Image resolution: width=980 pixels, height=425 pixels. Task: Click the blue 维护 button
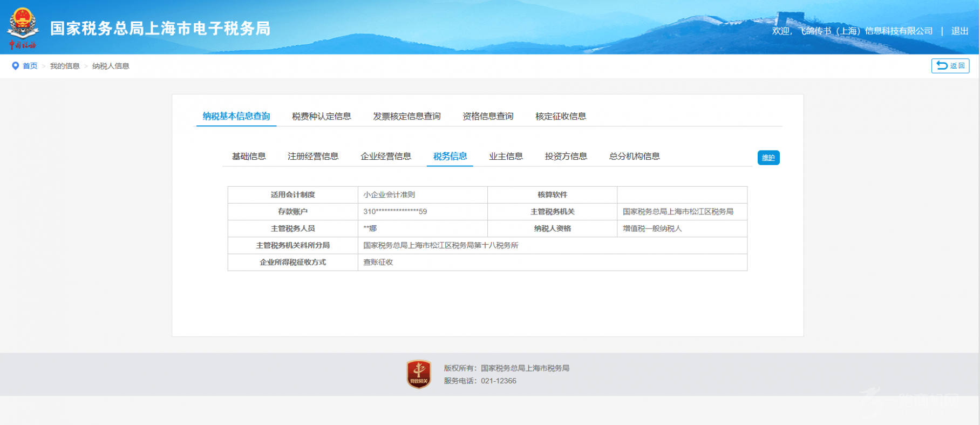768,158
